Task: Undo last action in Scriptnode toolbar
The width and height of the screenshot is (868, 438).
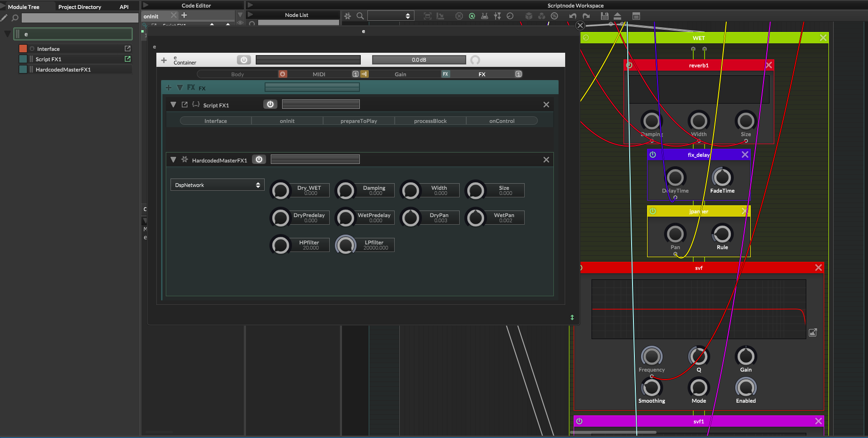Action: pos(573,16)
